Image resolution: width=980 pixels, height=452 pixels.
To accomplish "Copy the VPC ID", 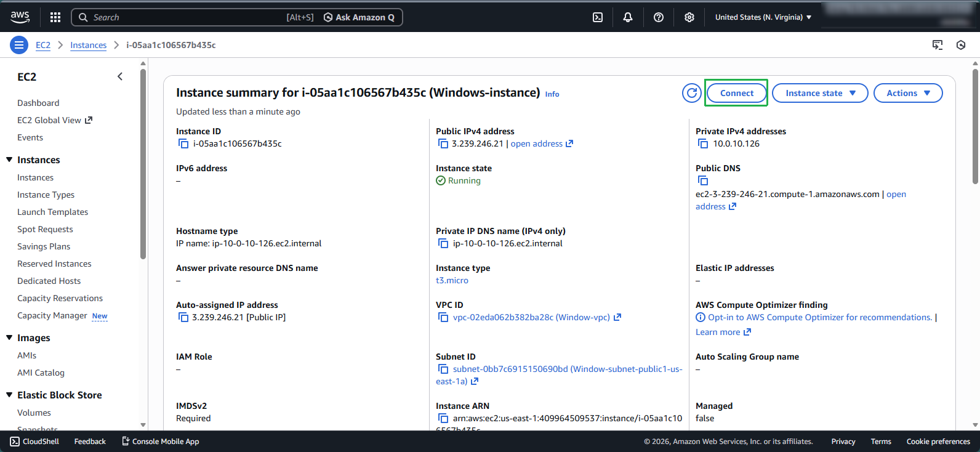I will [x=443, y=317].
